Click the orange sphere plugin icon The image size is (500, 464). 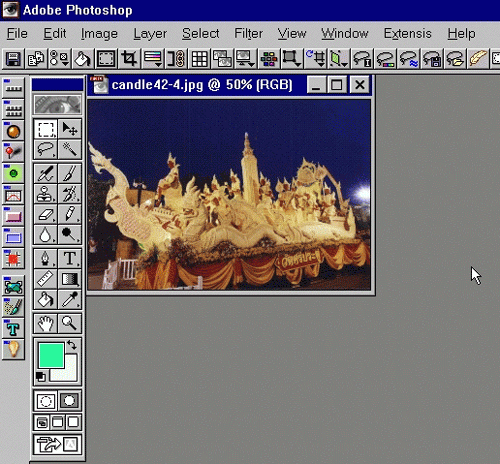(x=13, y=131)
